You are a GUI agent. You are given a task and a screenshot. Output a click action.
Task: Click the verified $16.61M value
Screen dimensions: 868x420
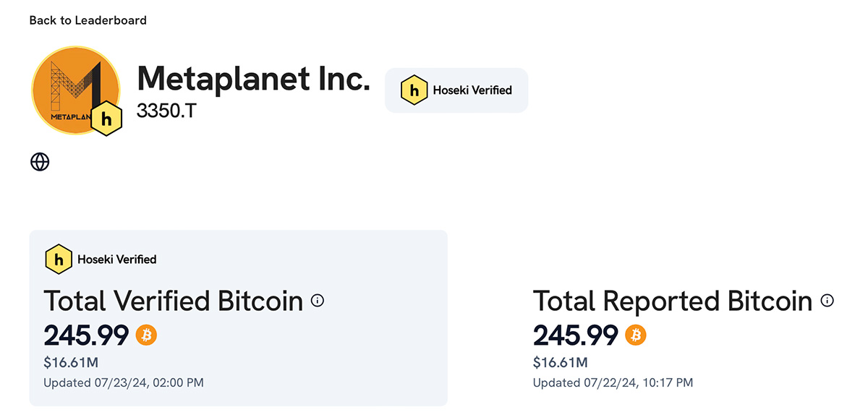(71, 362)
